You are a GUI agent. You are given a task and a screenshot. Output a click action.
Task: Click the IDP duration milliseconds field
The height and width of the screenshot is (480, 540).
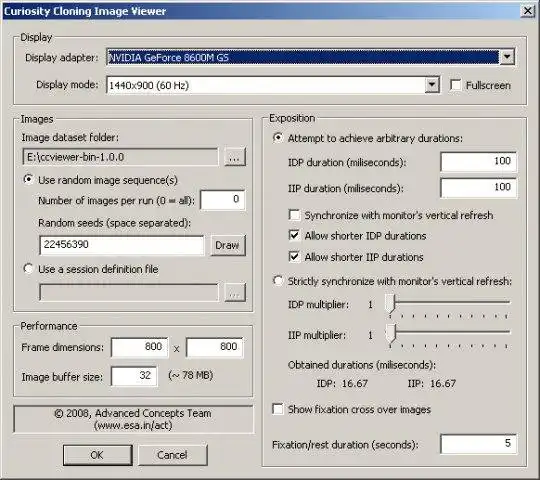click(478, 161)
